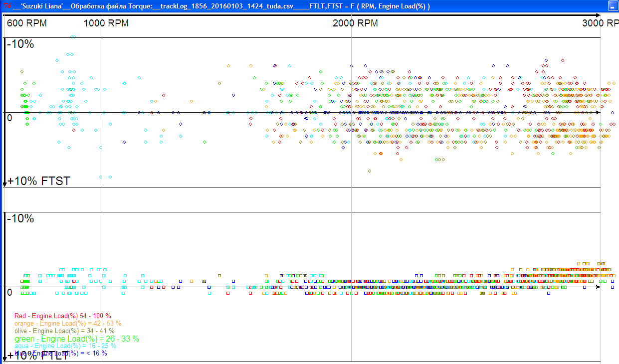Image resolution: width=619 pixels, height=364 pixels.
Task: Click the +10% FTST axis label
Action: [x=39, y=181]
